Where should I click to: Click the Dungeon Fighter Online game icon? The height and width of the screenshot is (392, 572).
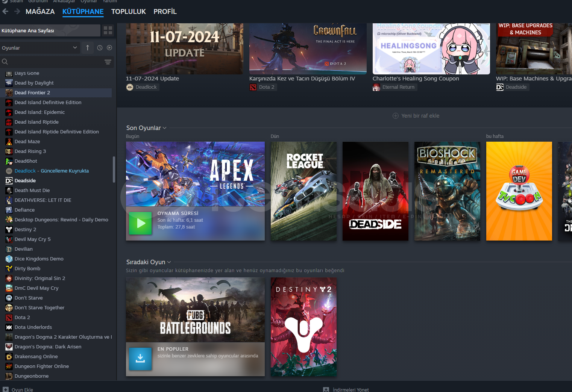9,366
